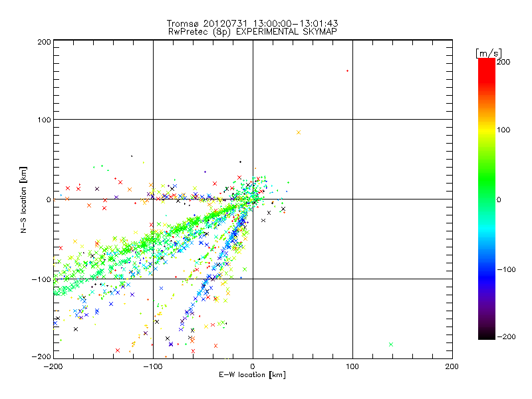Click the green X marker in lower-right quadrant

coord(391,344)
